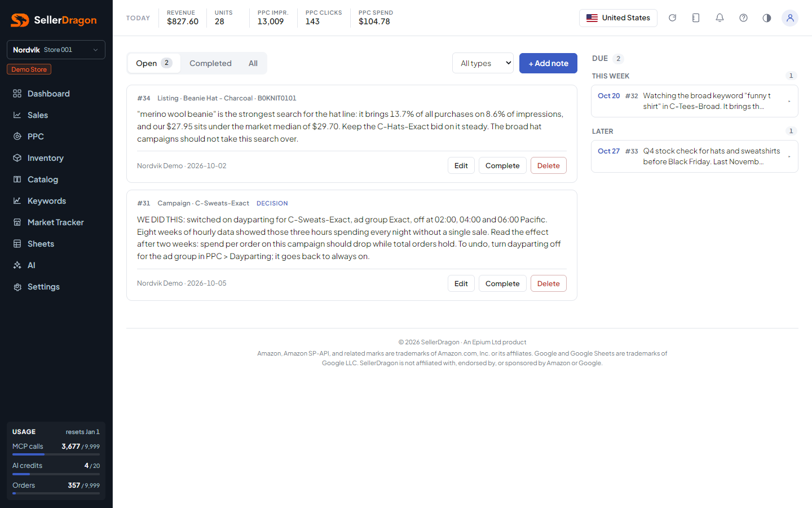812x508 pixels.
Task: Click the Orders usage progress bar
Action: pyautogui.click(x=56, y=493)
